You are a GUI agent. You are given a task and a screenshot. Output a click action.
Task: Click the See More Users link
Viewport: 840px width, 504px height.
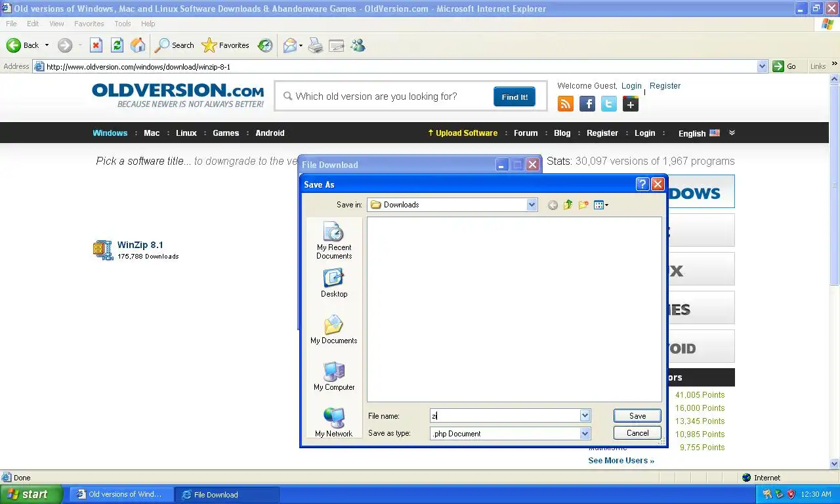(x=621, y=461)
